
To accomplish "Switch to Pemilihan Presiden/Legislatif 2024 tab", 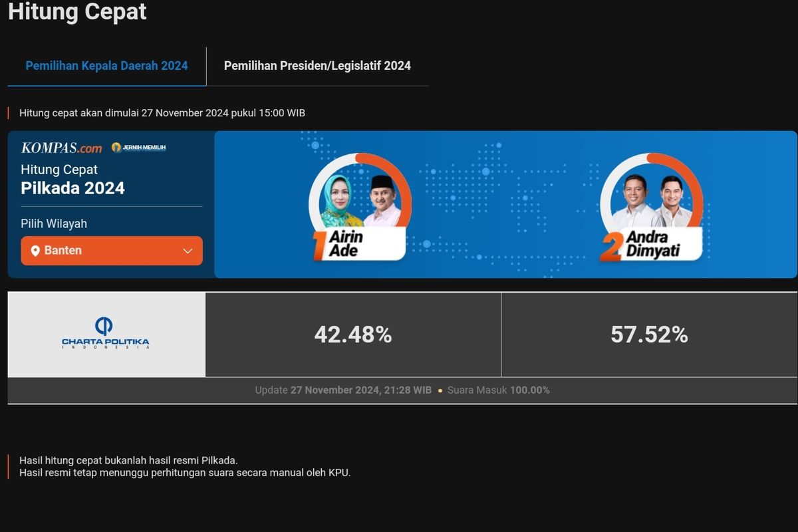I will [x=318, y=66].
